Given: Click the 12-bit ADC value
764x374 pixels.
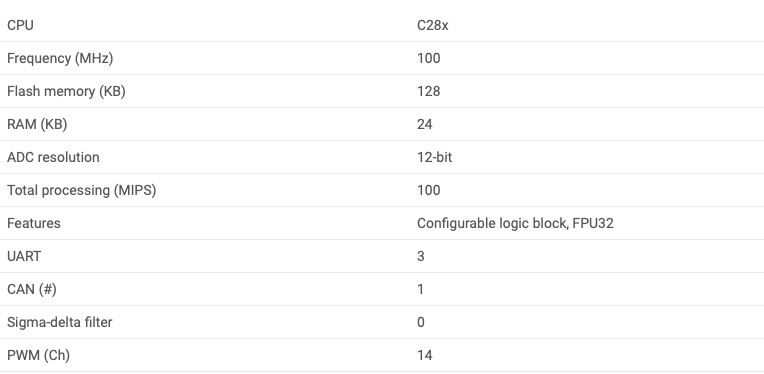Looking at the screenshot, I should pyautogui.click(x=435, y=157).
